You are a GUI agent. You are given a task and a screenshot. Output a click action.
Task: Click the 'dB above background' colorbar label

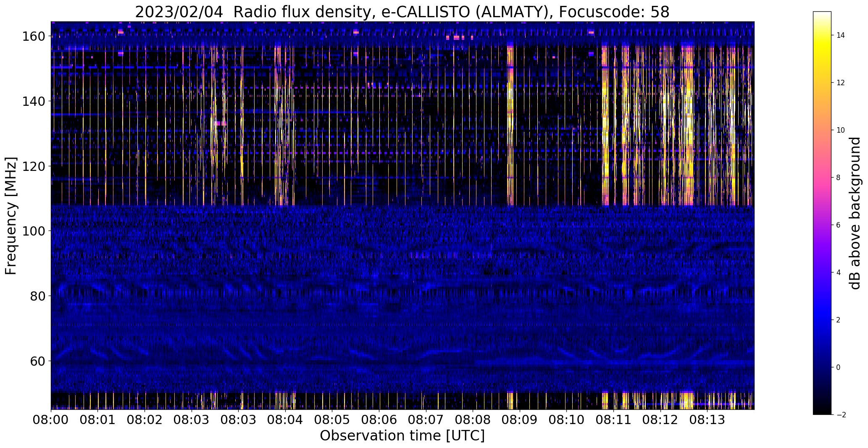855,213
